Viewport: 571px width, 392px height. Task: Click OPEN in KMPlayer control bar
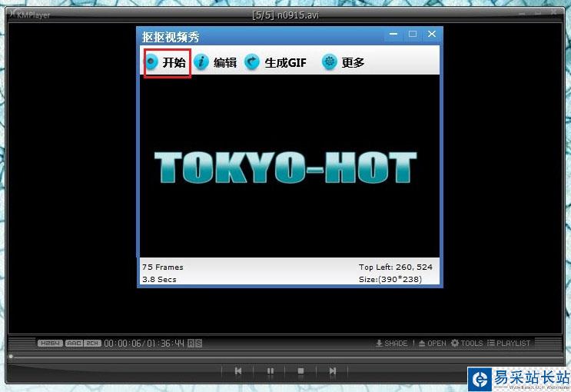click(432, 343)
